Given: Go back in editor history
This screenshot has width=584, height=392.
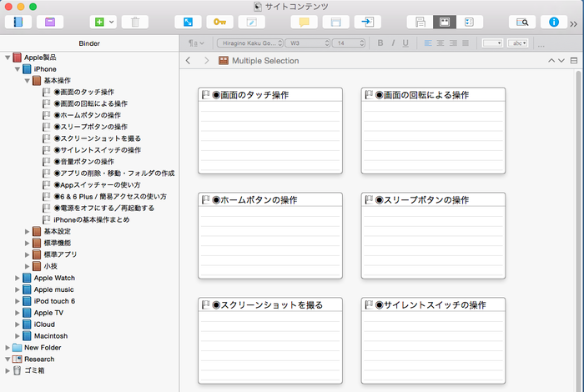Looking at the screenshot, I should click(189, 60).
